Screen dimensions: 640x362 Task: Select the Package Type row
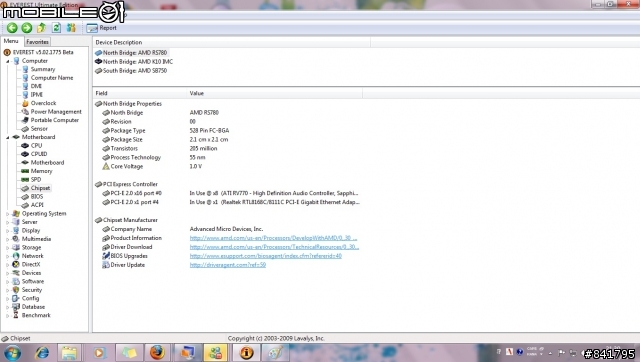tap(228, 131)
